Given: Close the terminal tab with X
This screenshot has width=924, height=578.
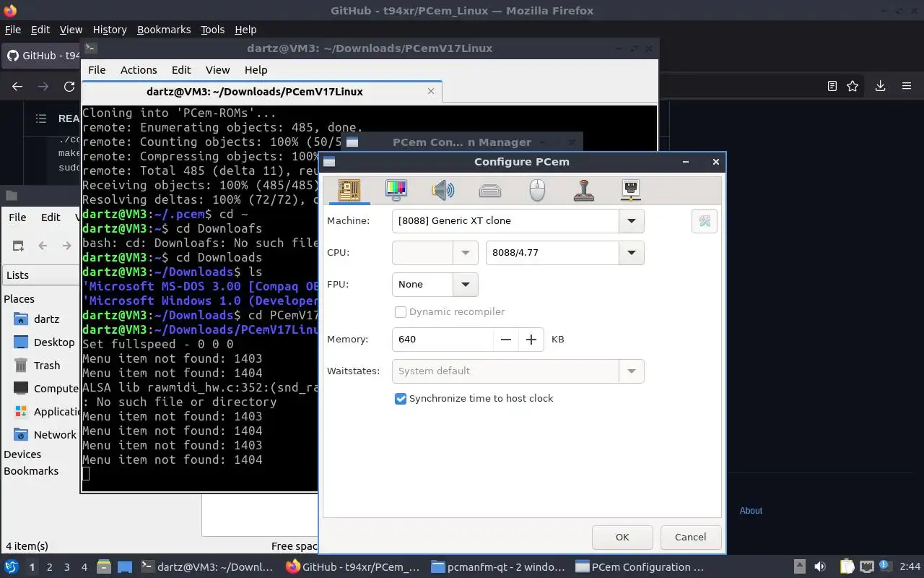Looking at the screenshot, I should tap(431, 92).
